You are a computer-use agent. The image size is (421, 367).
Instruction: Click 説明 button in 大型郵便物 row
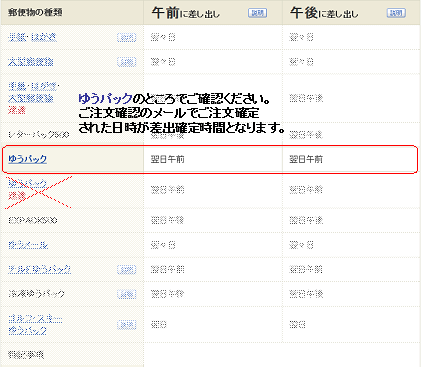coord(127,62)
